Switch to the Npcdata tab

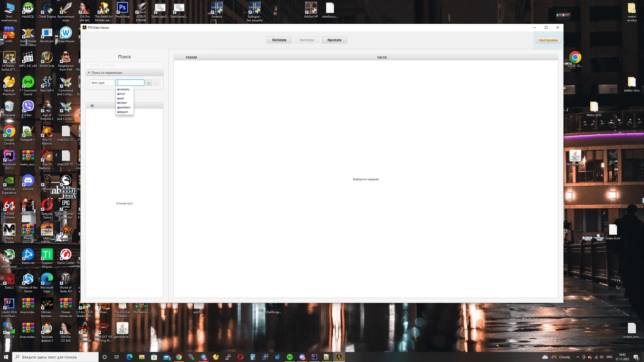coord(334,40)
